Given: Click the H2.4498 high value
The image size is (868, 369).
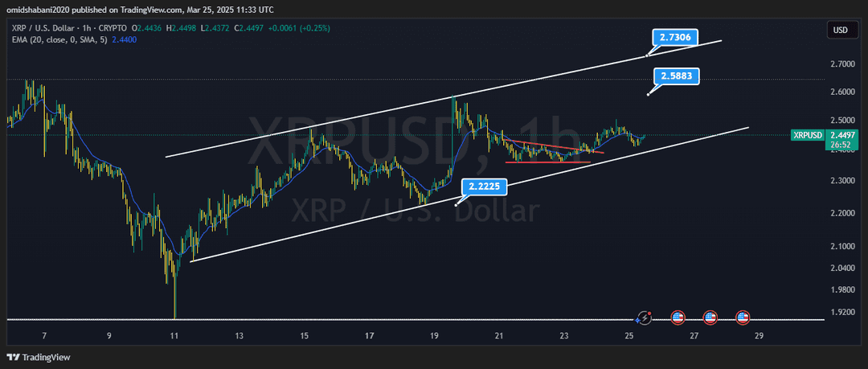Looking at the screenshot, I should tap(180, 27).
